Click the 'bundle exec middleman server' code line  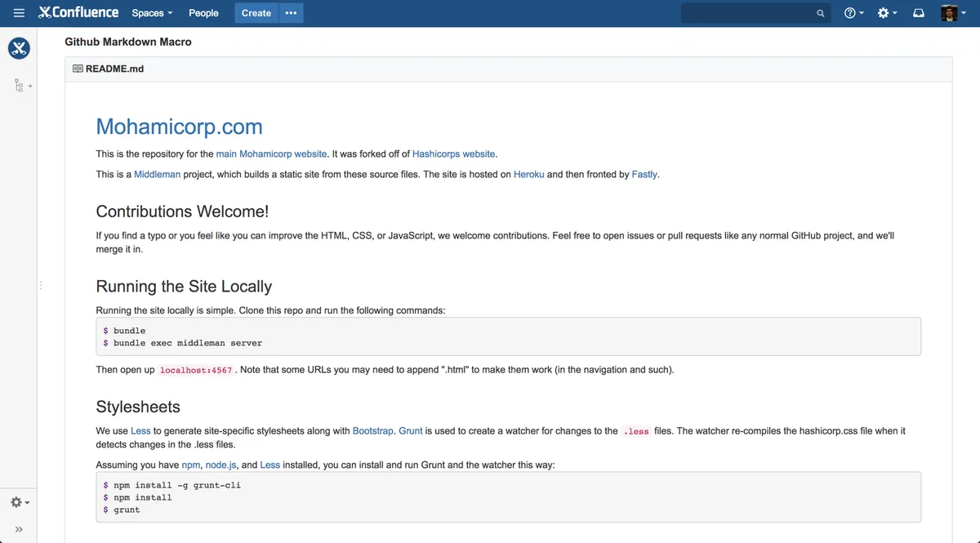click(182, 343)
